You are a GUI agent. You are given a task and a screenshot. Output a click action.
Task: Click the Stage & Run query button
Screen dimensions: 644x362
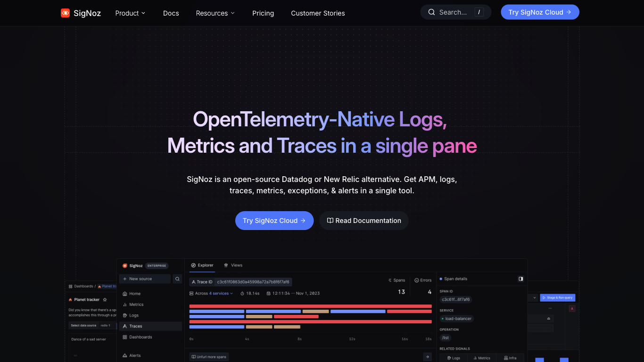(x=557, y=297)
